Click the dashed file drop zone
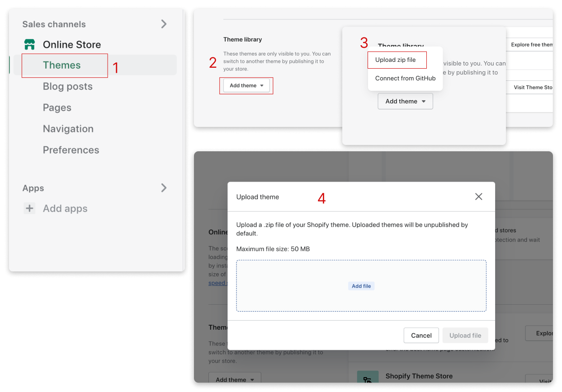562x392 pixels. pyautogui.click(x=361, y=285)
